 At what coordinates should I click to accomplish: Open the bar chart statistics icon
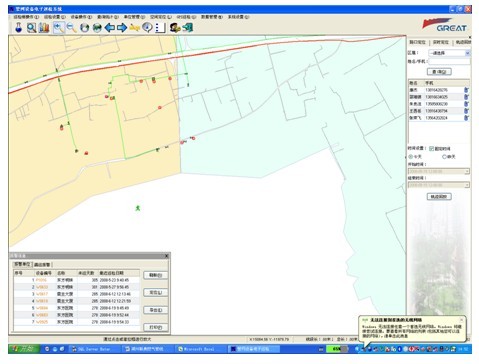point(44,28)
